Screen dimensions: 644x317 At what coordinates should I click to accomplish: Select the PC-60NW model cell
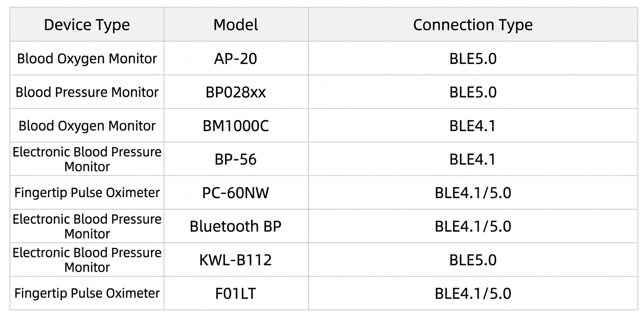pyautogui.click(x=236, y=192)
